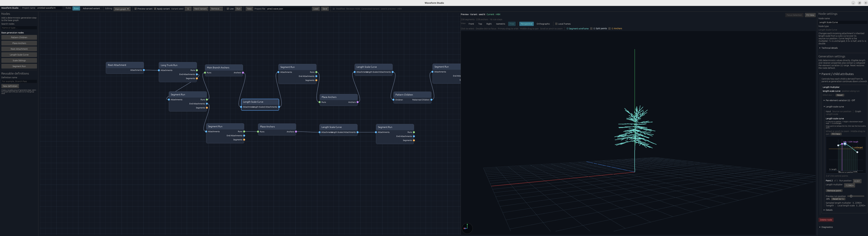Click the Definition name field

coord(19,82)
